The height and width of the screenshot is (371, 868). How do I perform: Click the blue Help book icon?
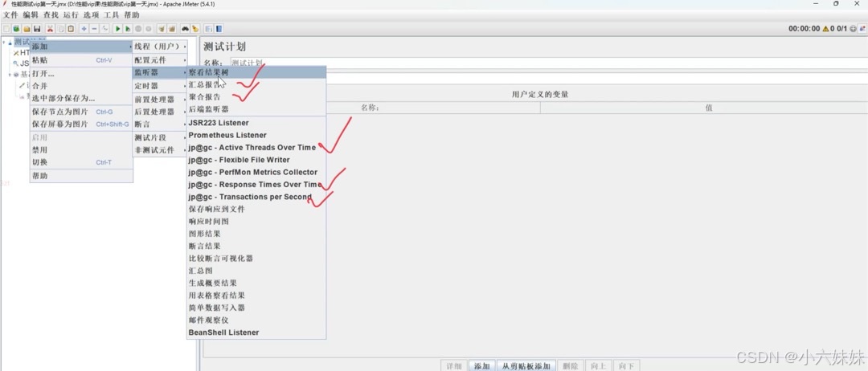coord(219,28)
